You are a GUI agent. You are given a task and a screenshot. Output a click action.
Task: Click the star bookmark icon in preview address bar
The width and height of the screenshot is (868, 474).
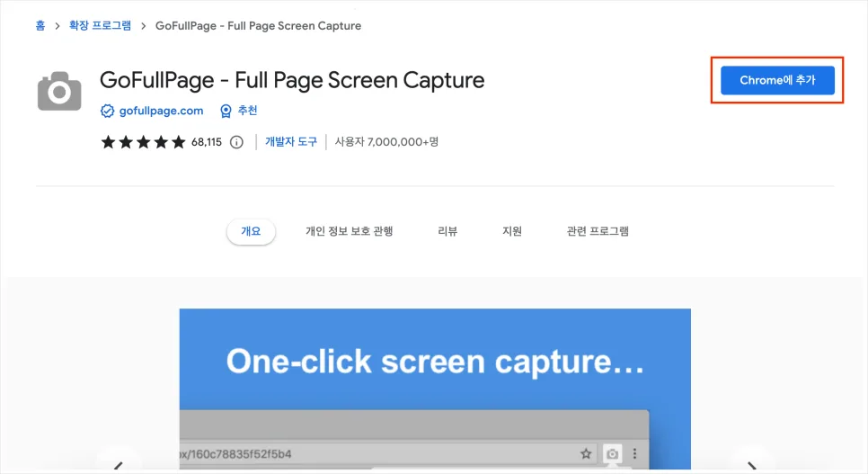586,453
